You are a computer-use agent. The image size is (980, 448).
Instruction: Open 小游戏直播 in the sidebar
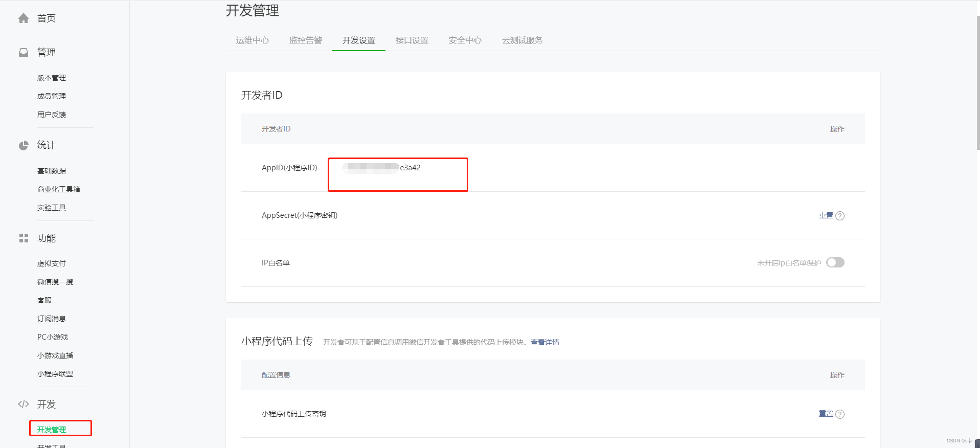tap(55, 355)
